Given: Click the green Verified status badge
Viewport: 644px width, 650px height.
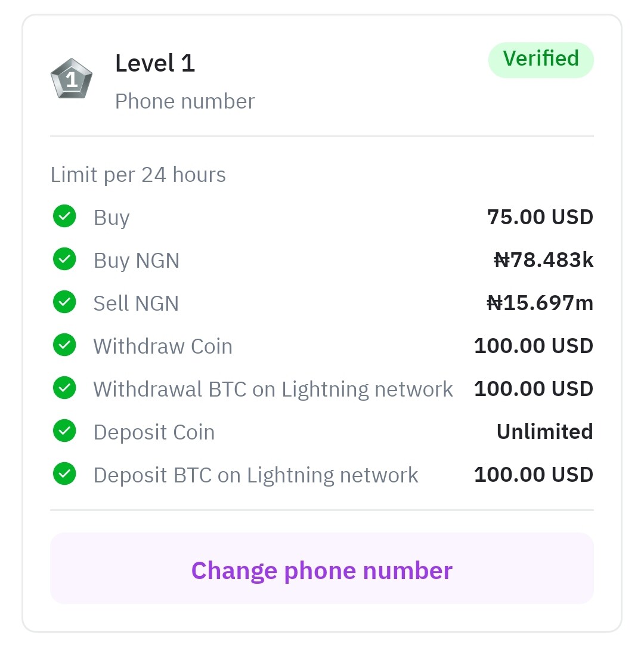Looking at the screenshot, I should 541,60.
